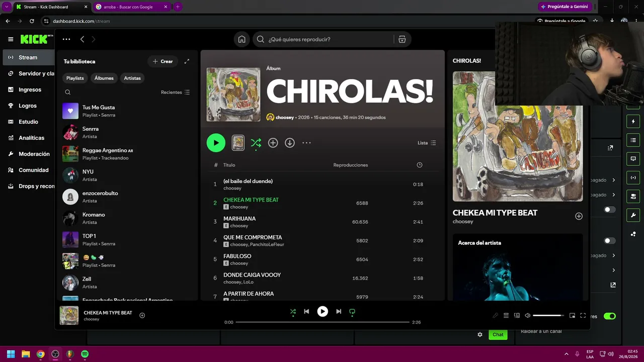
Task: Open the Kick dashboard hamburger menu
Action: pos(11,39)
